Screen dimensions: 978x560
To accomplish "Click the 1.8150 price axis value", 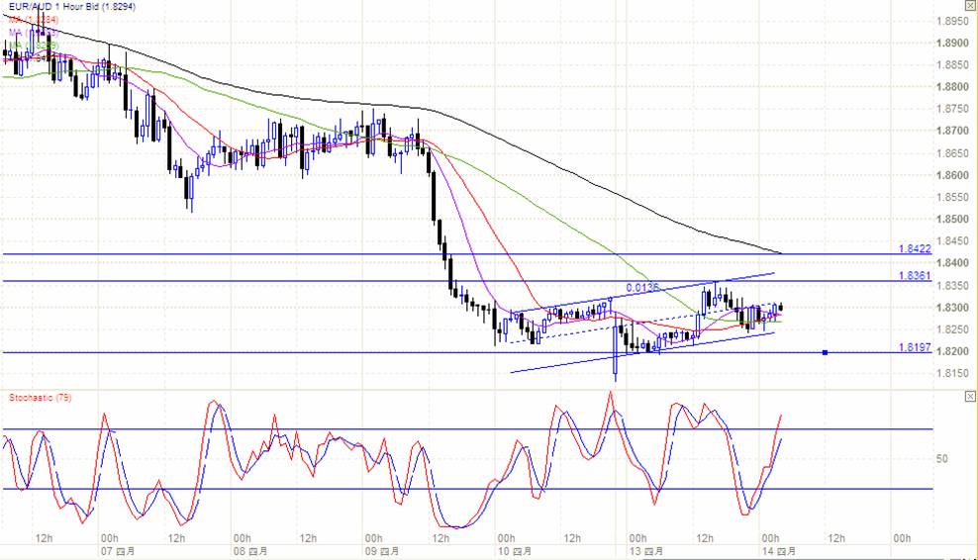I will 952,374.
